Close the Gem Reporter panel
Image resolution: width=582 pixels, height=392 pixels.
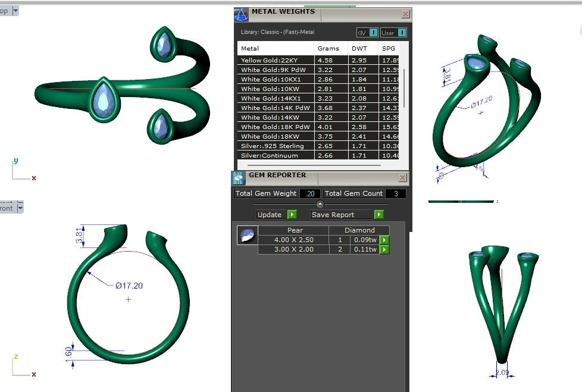pos(402,178)
